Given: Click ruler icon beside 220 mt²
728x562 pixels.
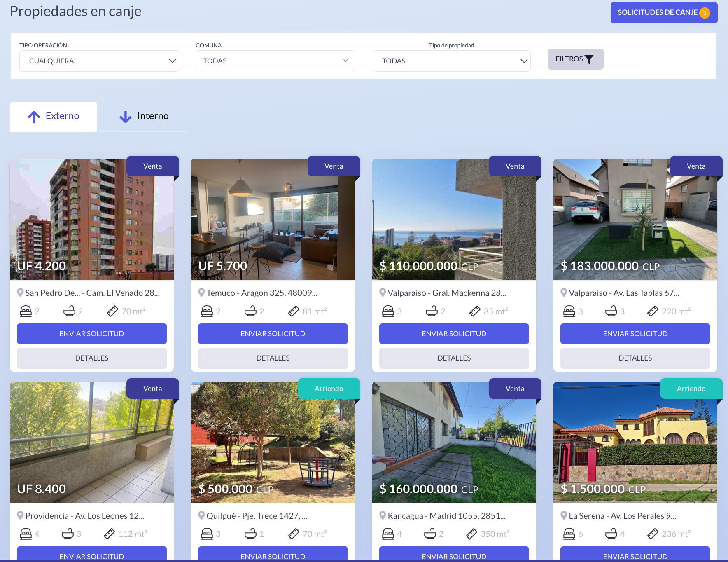Looking at the screenshot, I should coord(653,311).
